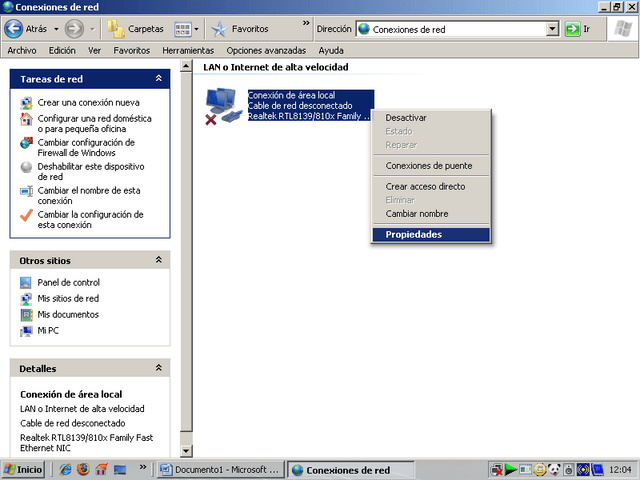Image resolution: width=640 pixels, height=480 pixels.
Task: Click the sidebar scrollbar up arrow
Action: (x=186, y=66)
